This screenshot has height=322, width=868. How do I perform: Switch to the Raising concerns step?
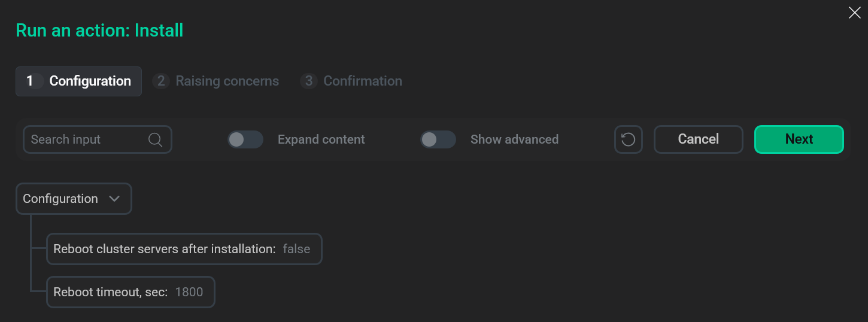point(227,81)
